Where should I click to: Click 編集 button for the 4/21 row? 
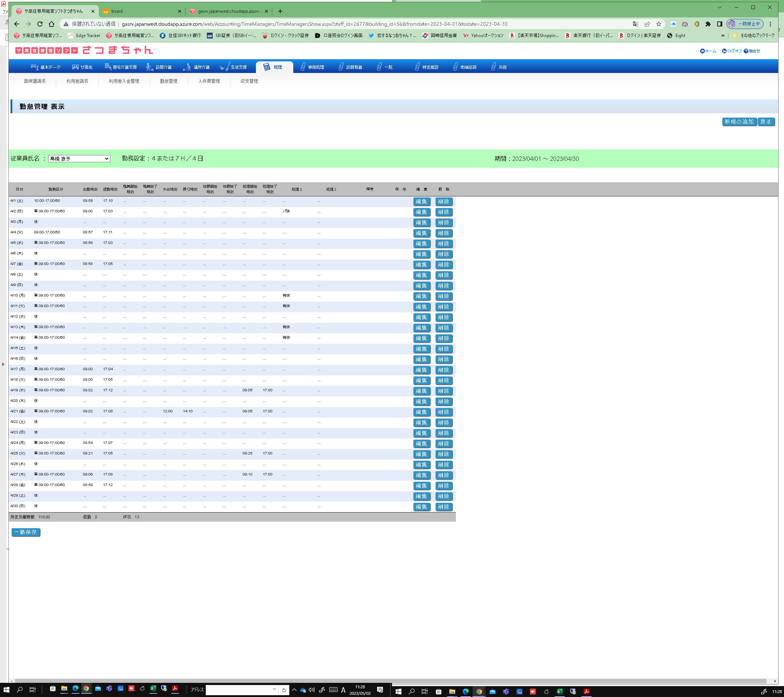click(x=421, y=412)
